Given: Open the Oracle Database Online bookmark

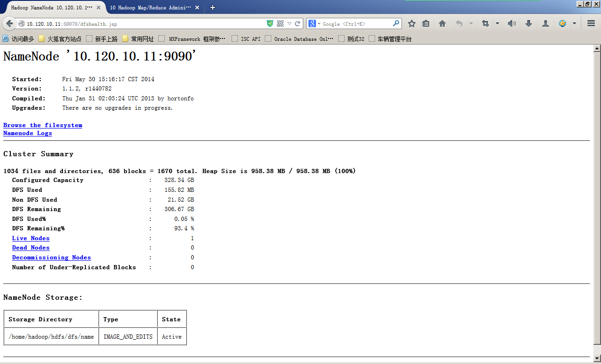Looking at the screenshot, I should point(299,39).
